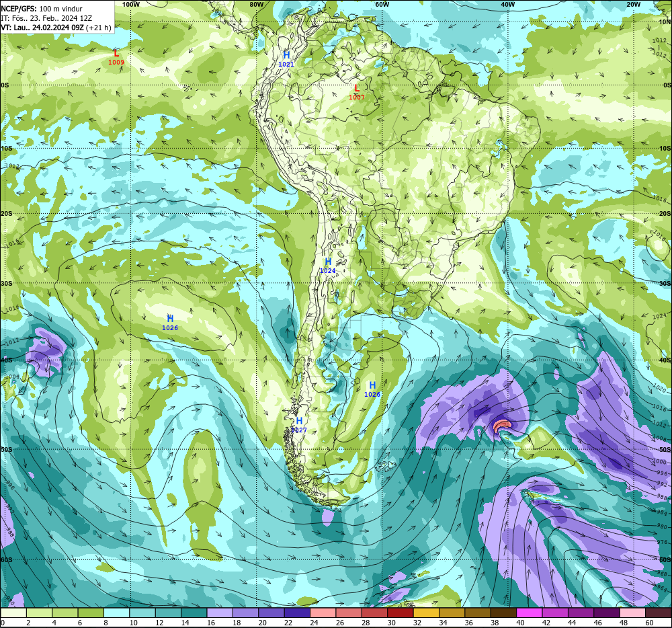
Task: Click the 60S latitude label on right edge
Action: [x=665, y=559]
